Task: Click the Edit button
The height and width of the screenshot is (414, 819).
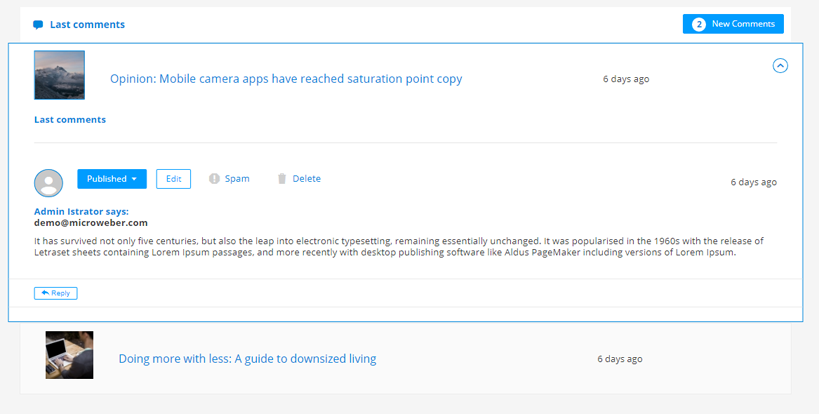Action: point(173,179)
